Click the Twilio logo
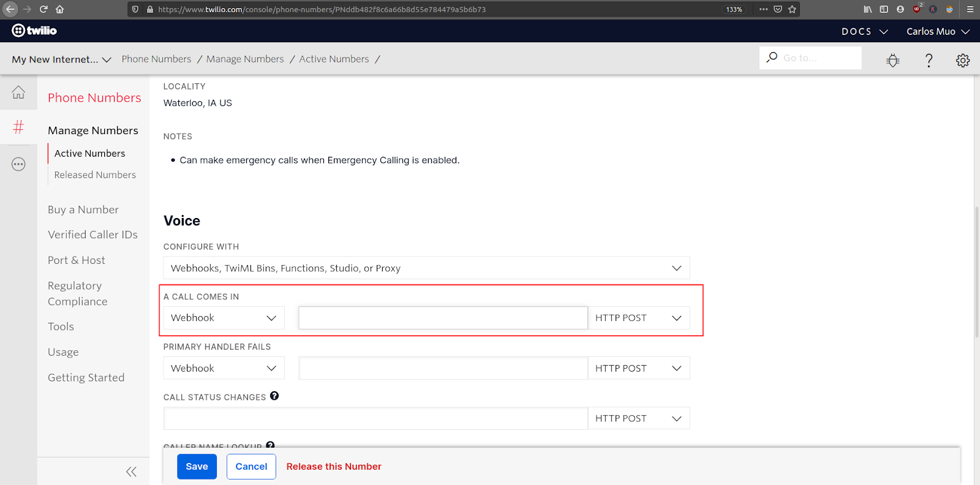The image size is (980, 485). tap(34, 31)
